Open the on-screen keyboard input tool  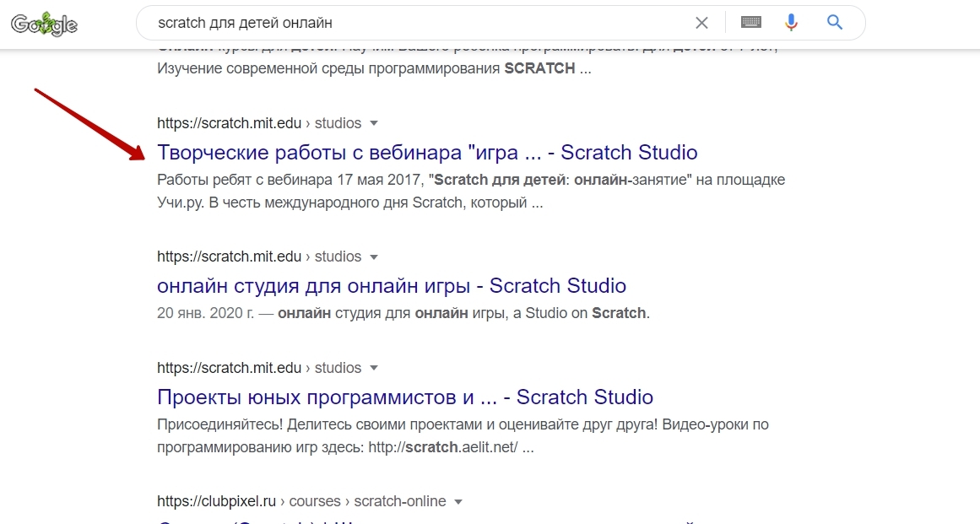pos(750,23)
